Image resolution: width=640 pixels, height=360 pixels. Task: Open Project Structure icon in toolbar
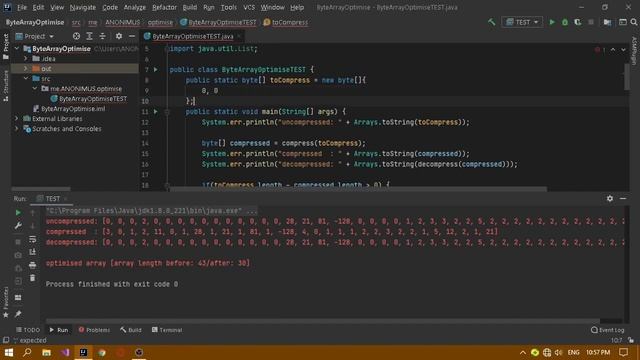point(607,22)
